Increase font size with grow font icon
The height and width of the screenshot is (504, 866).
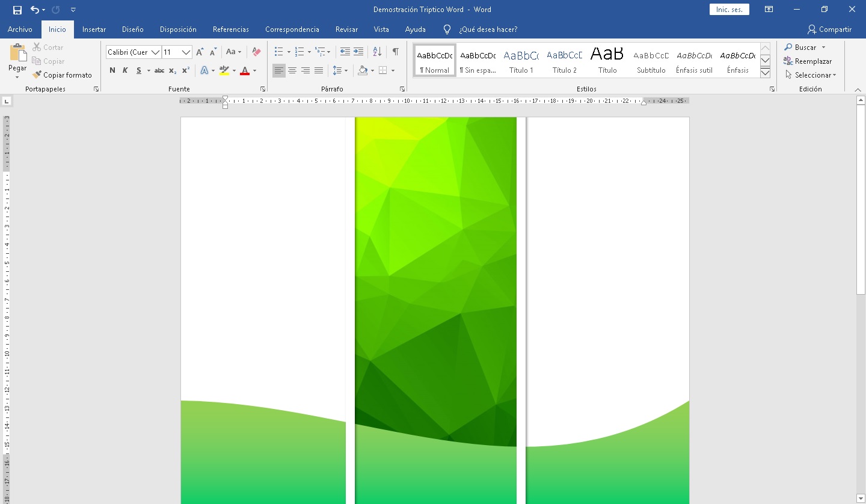click(x=200, y=52)
